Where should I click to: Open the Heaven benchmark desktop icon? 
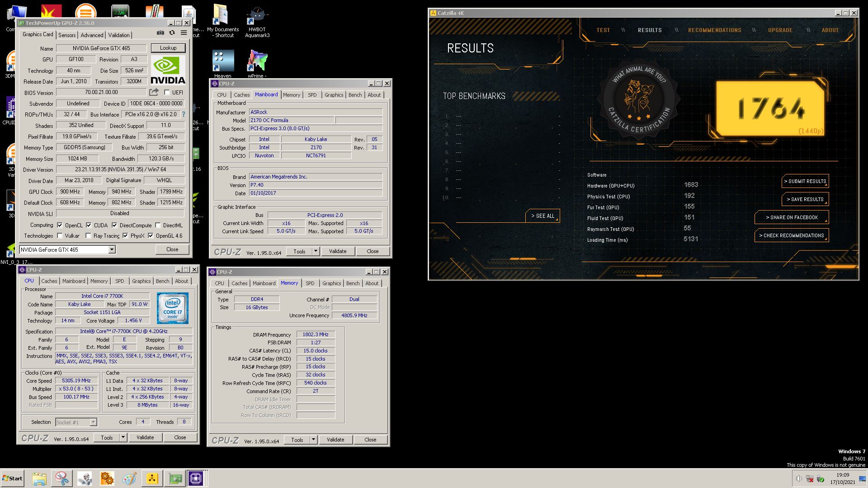(x=223, y=64)
